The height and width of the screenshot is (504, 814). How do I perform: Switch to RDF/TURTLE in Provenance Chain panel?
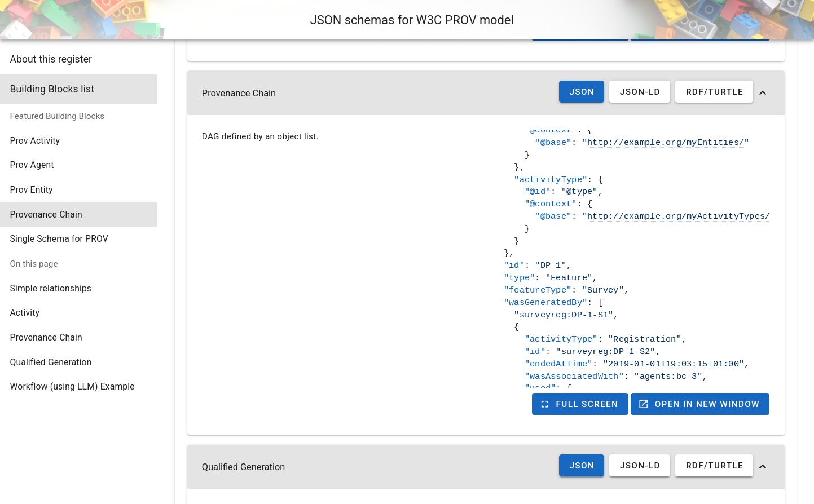coord(714,92)
